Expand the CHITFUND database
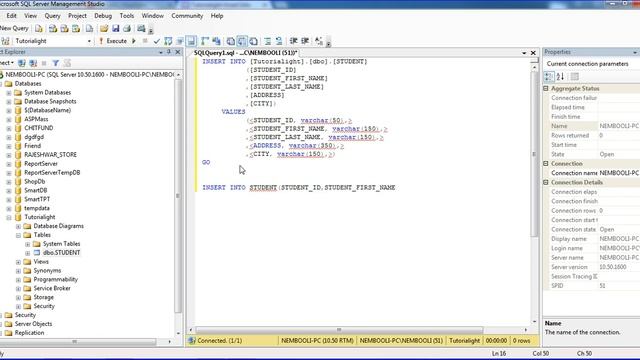 tap(9, 128)
